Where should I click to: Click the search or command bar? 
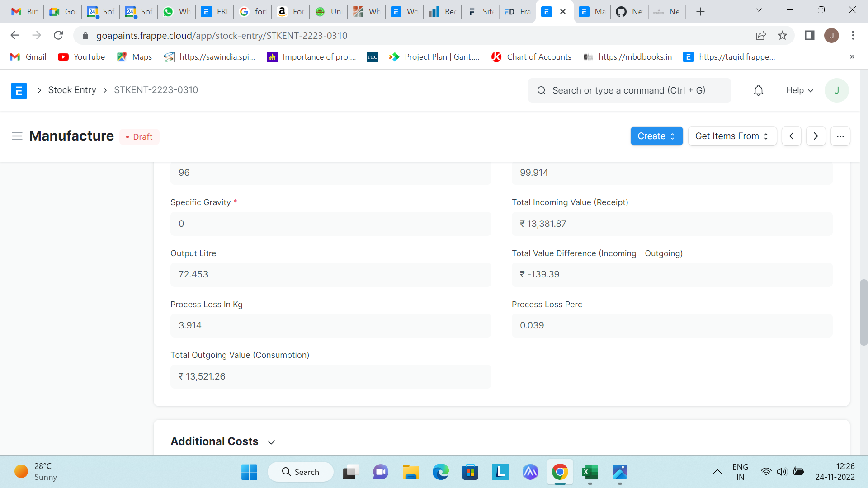[x=629, y=90]
